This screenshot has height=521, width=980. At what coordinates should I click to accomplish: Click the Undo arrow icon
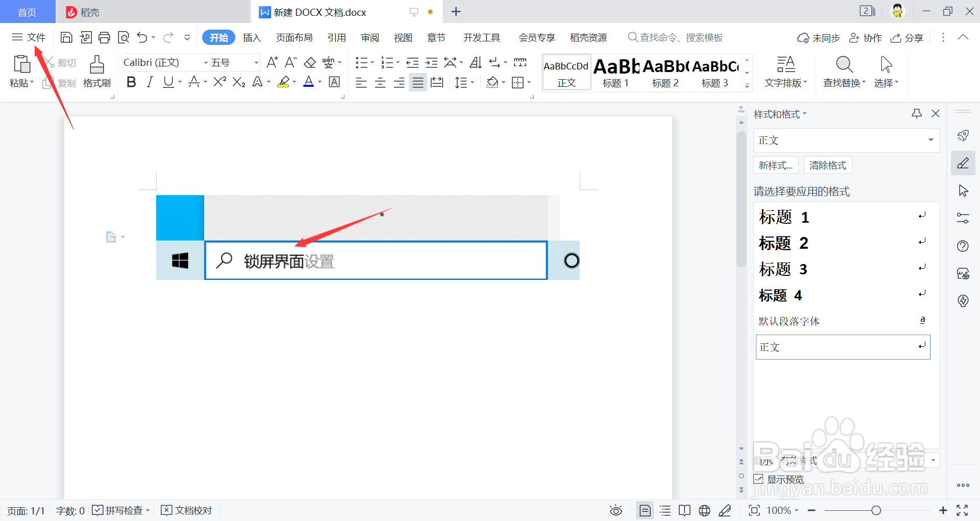click(x=141, y=37)
